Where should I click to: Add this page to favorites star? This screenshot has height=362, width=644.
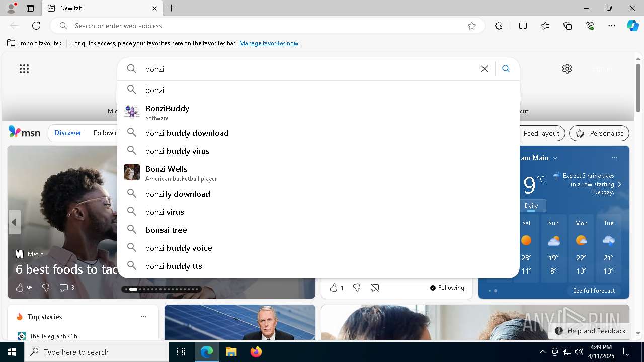click(x=472, y=26)
